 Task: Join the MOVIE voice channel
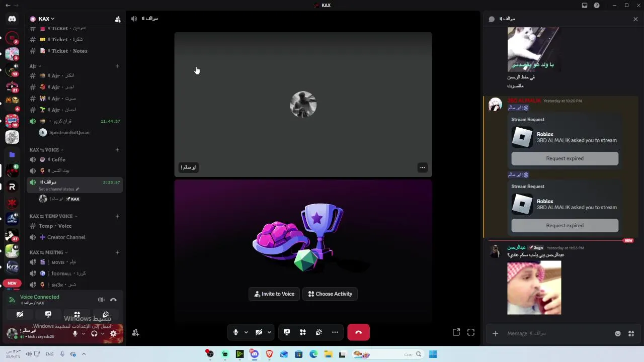click(75, 262)
